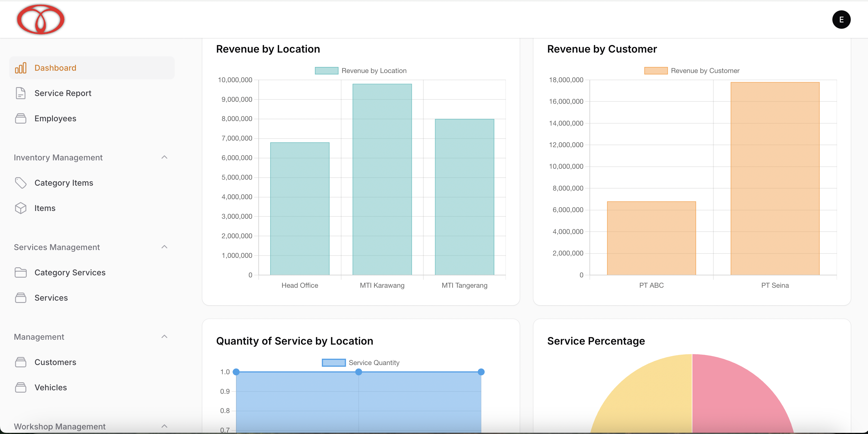Click the MTI Tangerang axis label

pos(464,285)
